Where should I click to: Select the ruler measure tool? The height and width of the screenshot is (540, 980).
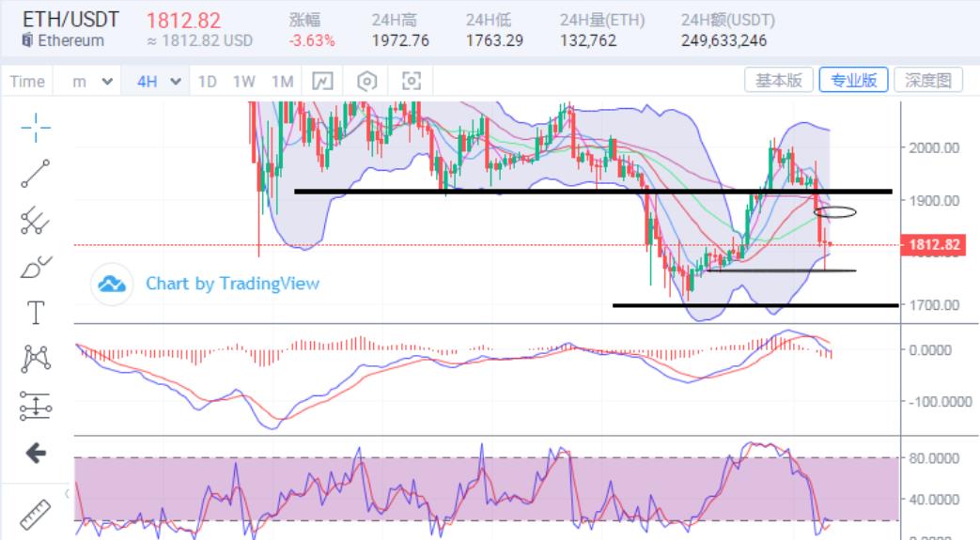click(x=36, y=515)
